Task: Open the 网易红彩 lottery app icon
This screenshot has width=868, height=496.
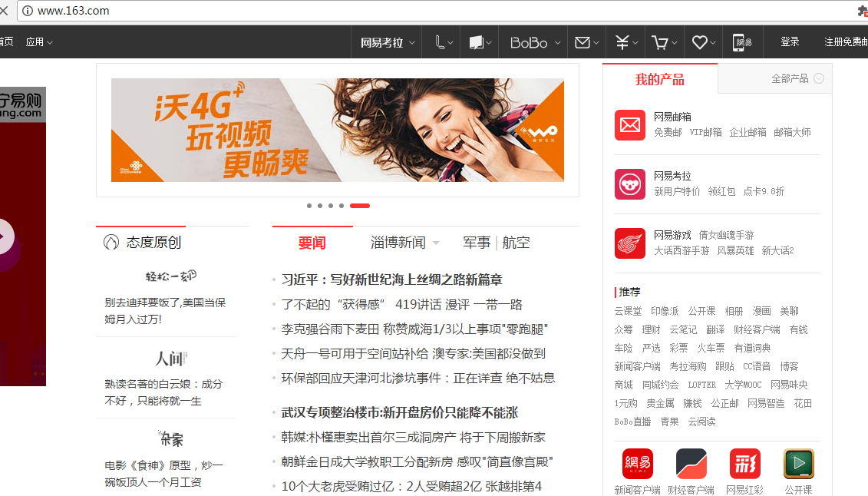Action: pyautogui.click(x=744, y=464)
